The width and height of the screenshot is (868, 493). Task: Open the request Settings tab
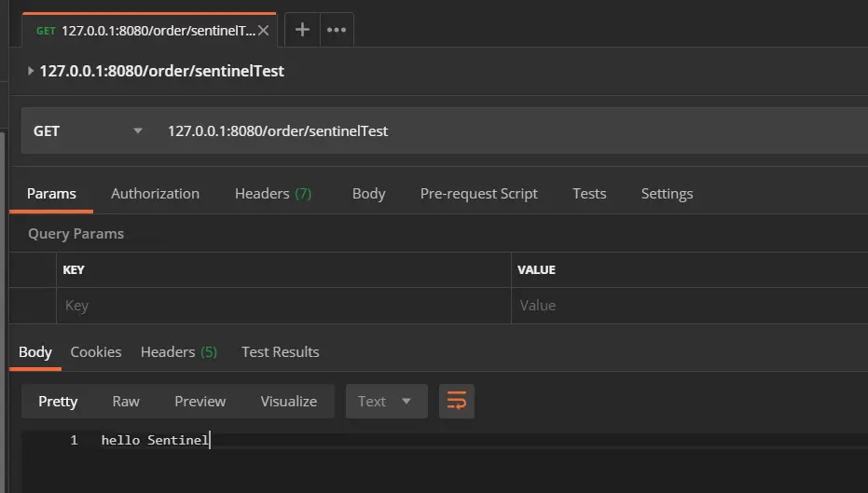[667, 194]
